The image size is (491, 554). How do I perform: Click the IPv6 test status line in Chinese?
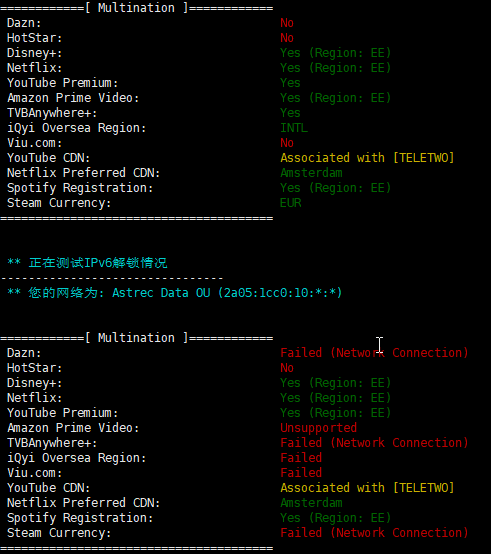click(x=87, y=263)
